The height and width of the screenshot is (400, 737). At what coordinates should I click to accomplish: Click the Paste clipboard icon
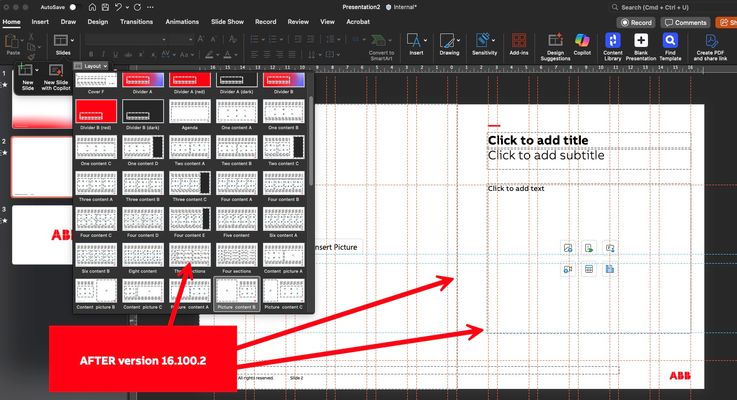click(x=11, y=42)
